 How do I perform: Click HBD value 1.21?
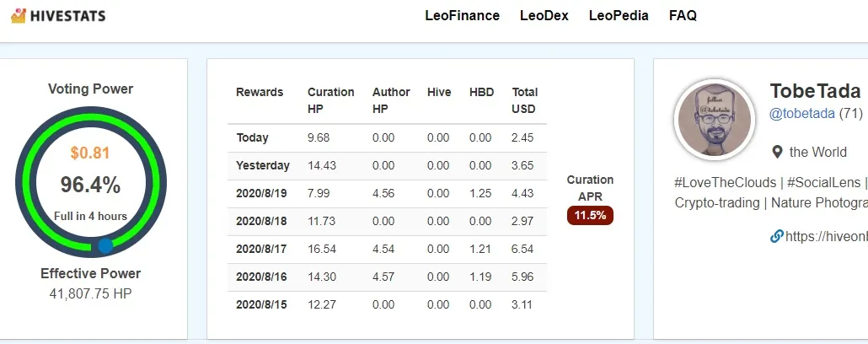coord(480,249)
